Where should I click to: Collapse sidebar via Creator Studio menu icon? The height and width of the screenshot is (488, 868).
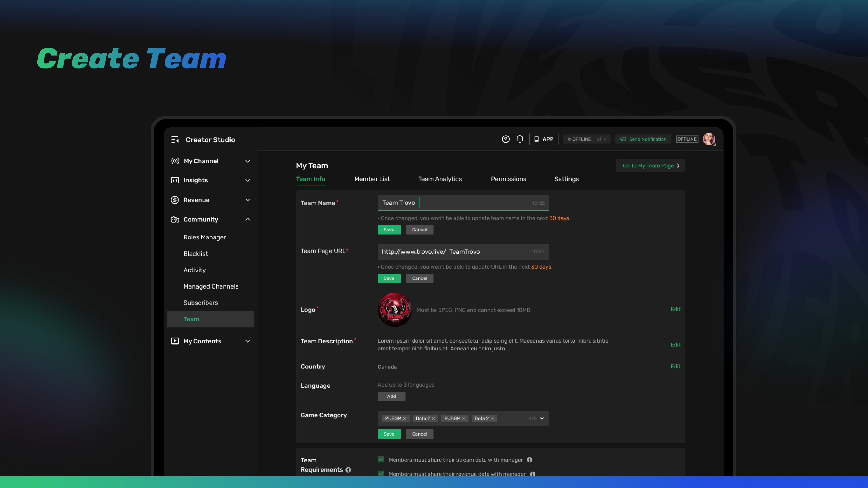pos(175,140)
